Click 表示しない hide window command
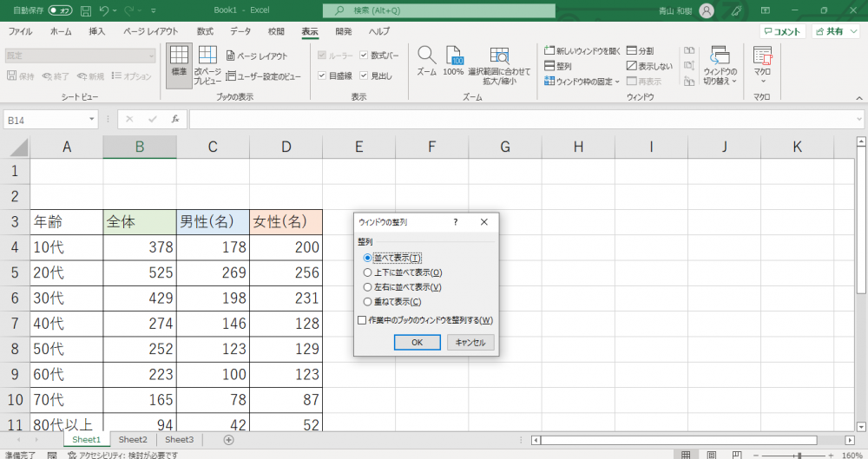Image resolution: width=868 pixels, height=459 pixels. [x=649, y=66]
